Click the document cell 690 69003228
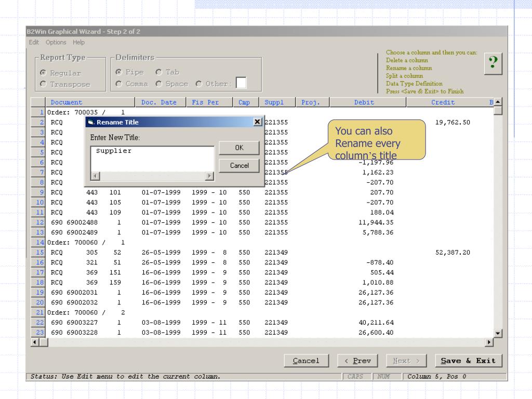Viewport: 532px width, 399px height. (x=74, y=332)
